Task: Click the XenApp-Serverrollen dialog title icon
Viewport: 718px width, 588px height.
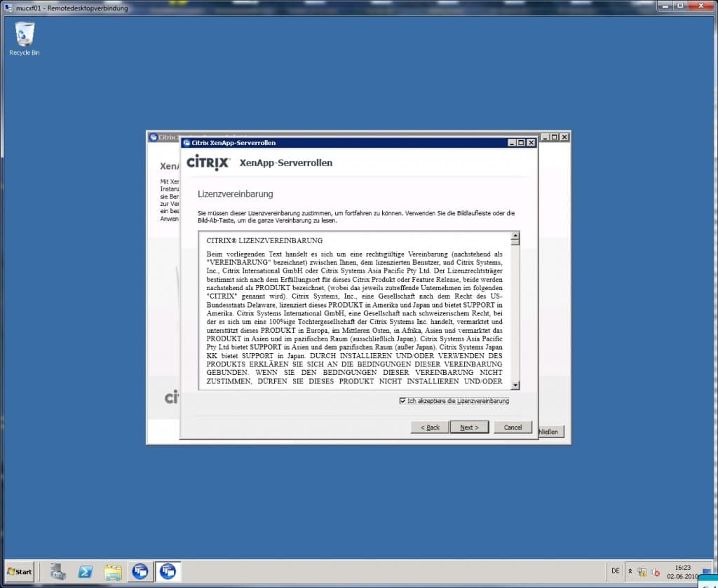Action: point(187,143)
